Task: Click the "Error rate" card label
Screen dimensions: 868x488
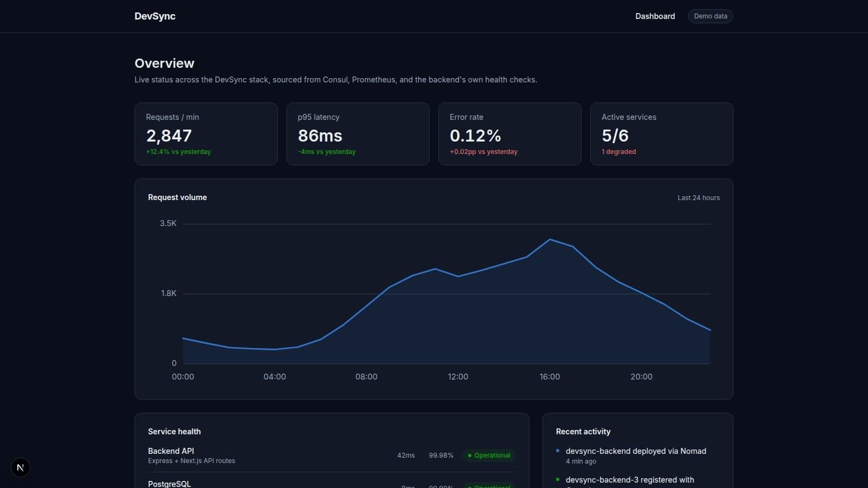Action: [467, 117]
